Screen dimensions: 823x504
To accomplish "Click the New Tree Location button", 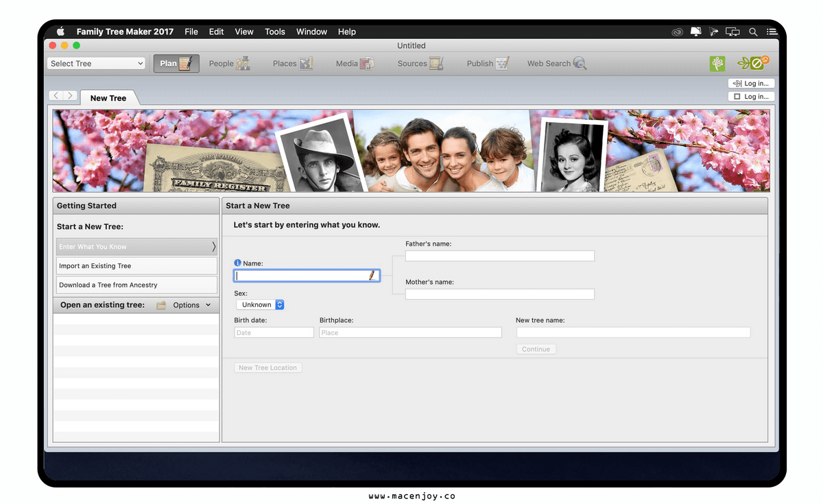I will [267, 368].
